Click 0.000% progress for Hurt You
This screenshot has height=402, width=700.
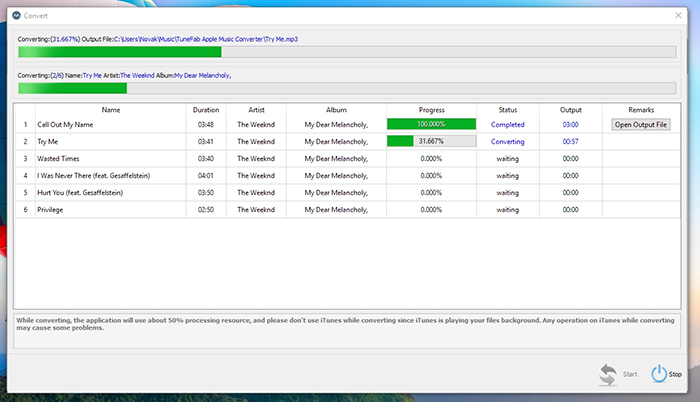431,193
